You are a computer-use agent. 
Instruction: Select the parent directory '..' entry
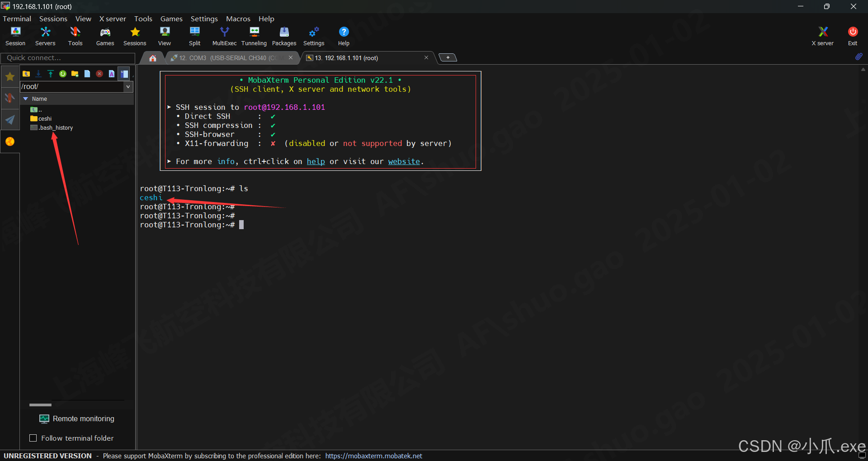point(36,109)
